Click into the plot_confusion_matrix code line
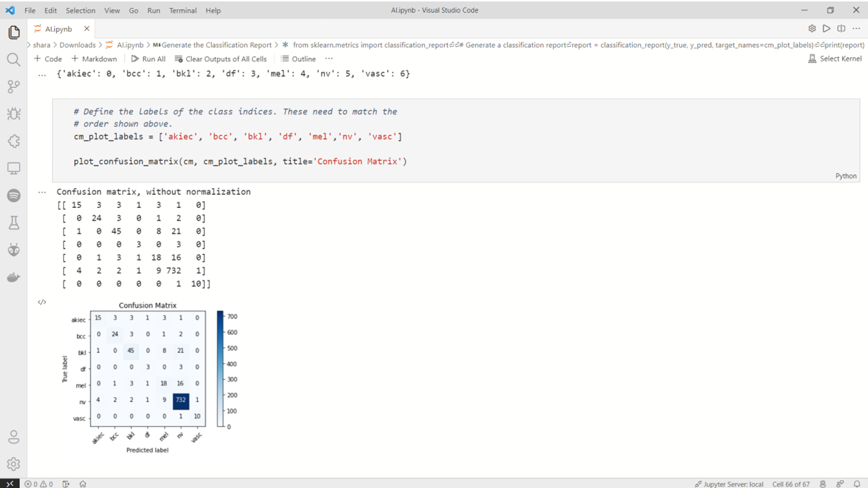 tap(240, 161)
